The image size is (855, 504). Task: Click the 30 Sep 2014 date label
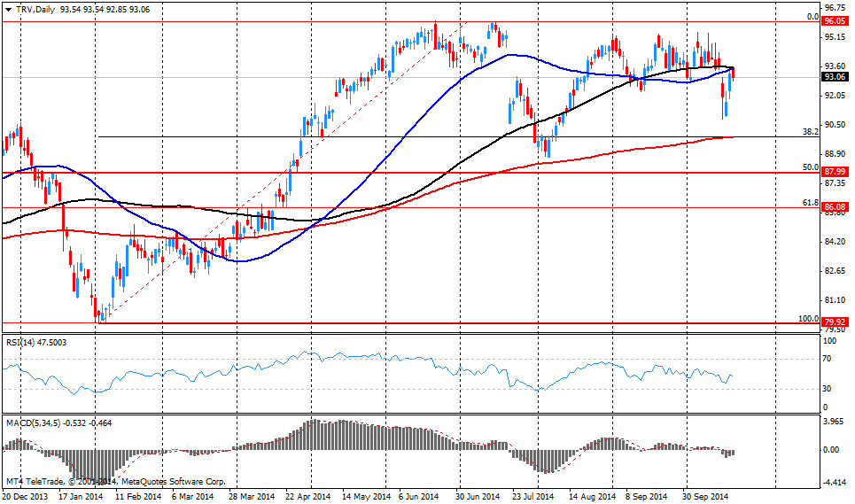705,496
